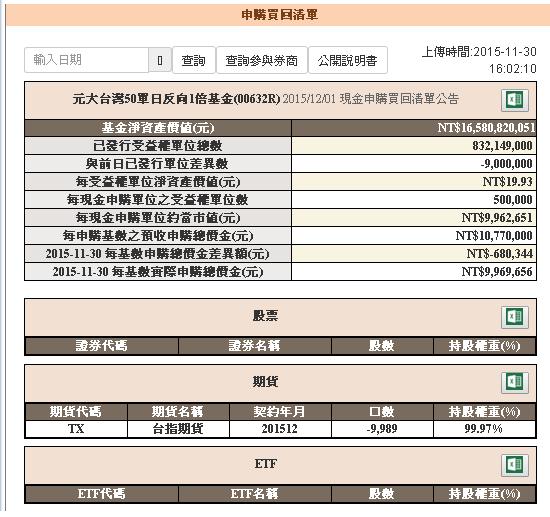The height and width of the screenshot is (517, 550).
Task: Select the fund net asset value NT$16,580,820,051
Action: coord(486,128)
